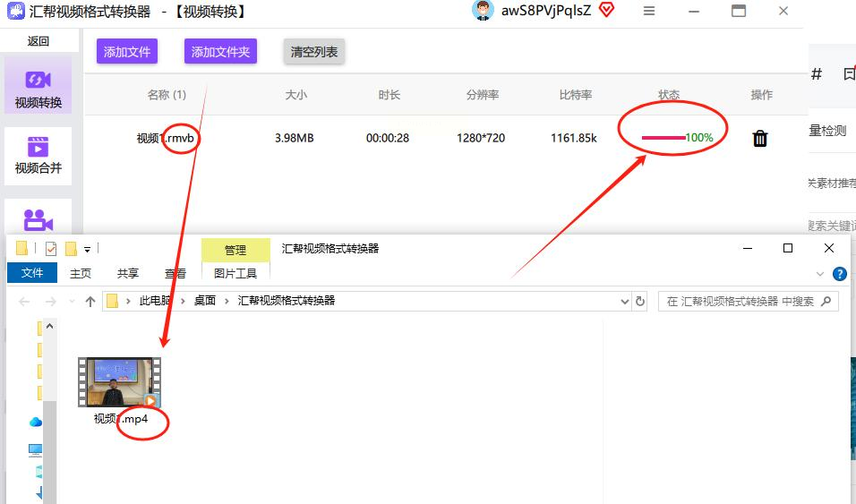Click the 视频1.mp4 file name

coord(121,419)
